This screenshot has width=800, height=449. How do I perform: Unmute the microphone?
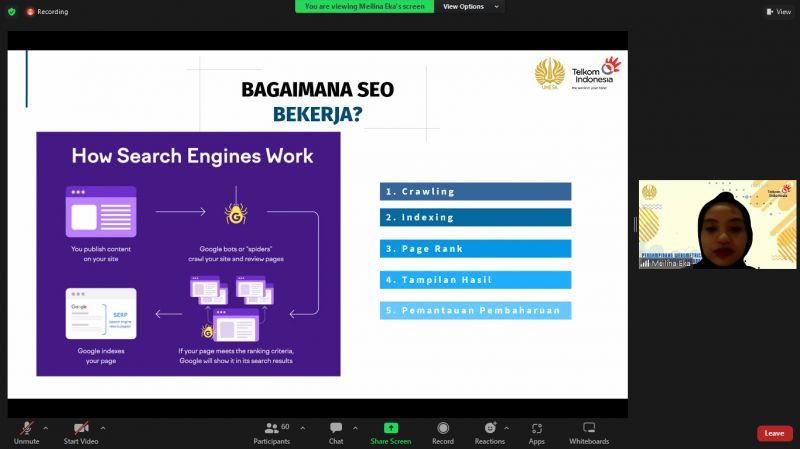click(25, 431)
